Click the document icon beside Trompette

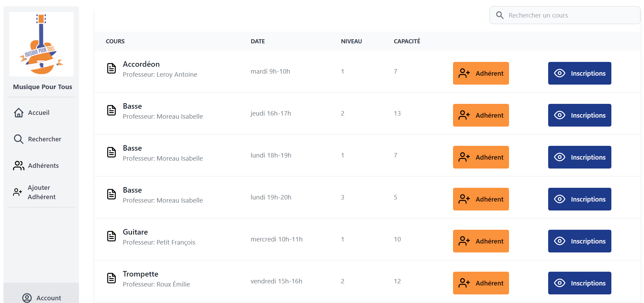(111, 278)
